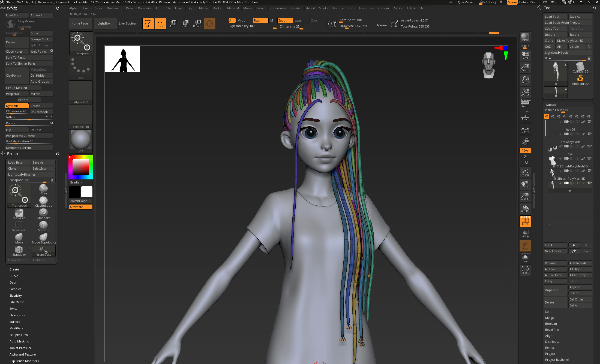Select the Move transform tool in top shelf
Viewport: 600px width, 364px height.
click(x=172, y=23)
